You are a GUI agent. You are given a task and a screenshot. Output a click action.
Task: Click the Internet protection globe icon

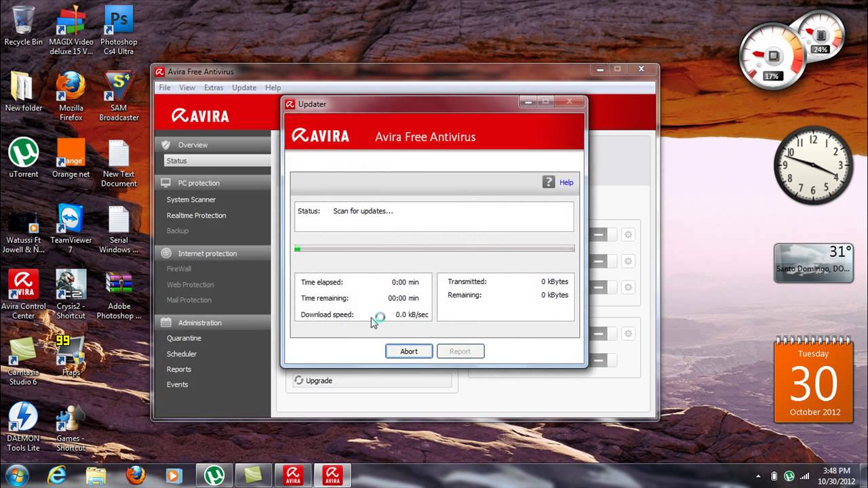[x=166, y=253]
